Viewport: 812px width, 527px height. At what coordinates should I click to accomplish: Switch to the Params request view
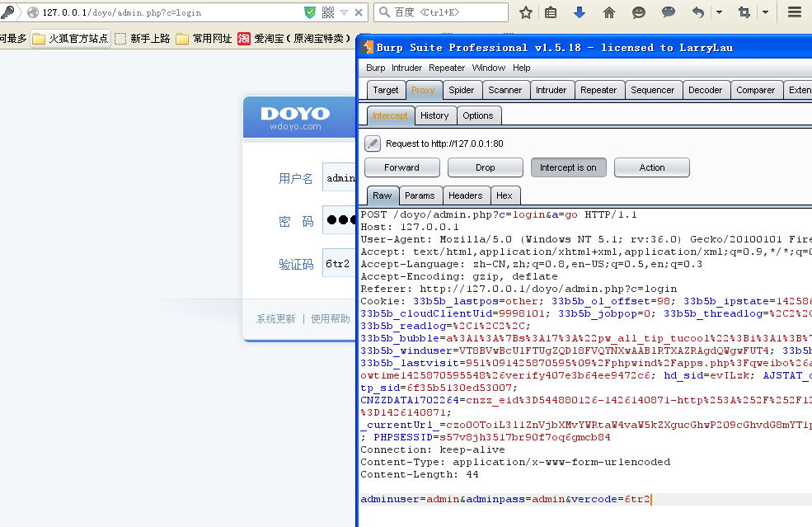(420, 195)
